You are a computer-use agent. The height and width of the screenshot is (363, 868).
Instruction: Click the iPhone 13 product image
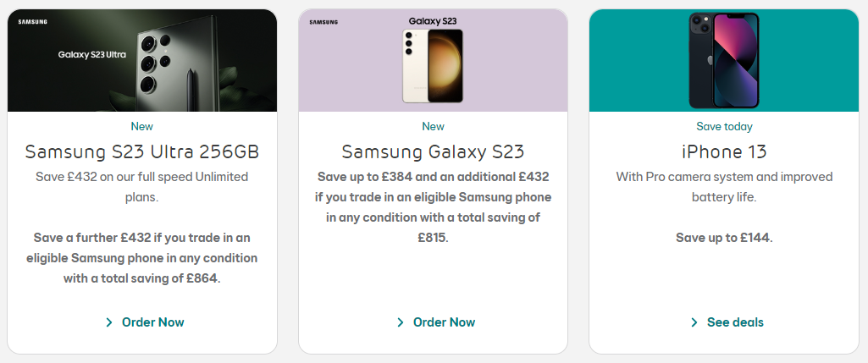point(724,60)
